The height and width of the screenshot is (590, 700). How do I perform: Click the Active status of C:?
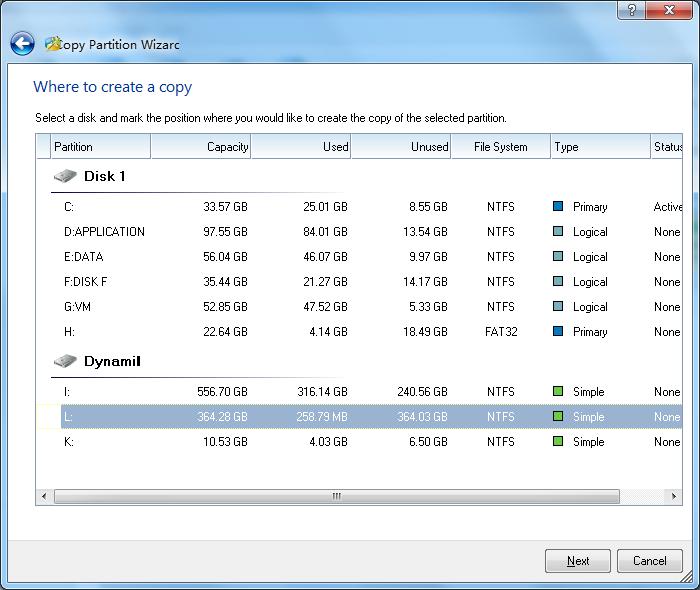[x=667, y=207]
